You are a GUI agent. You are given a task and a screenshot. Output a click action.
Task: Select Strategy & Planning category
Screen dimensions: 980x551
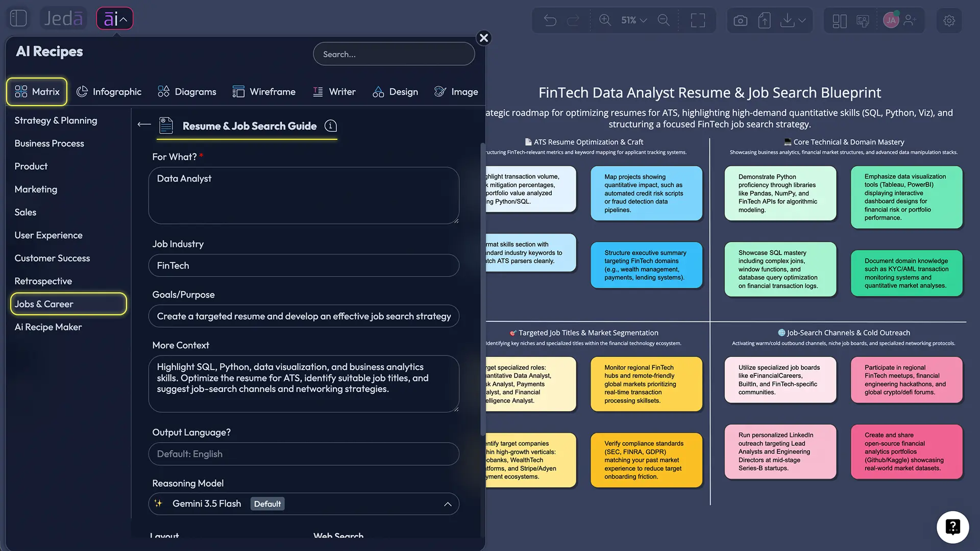point(56,120)
